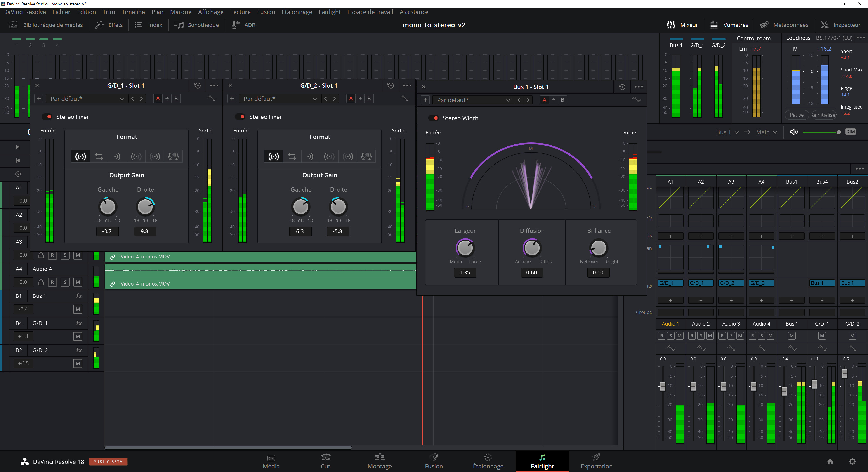Click the monitor volume slider
Screen dimensions: 868x472
tap(821, 132)
